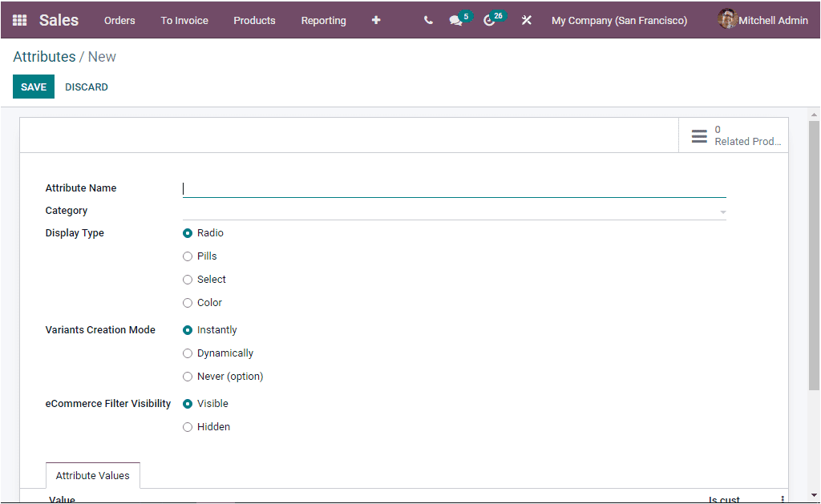This screenshot has width=821, height=504.
Task: Click the developer tools wrench icon
Action: click(x=526, y=20)
